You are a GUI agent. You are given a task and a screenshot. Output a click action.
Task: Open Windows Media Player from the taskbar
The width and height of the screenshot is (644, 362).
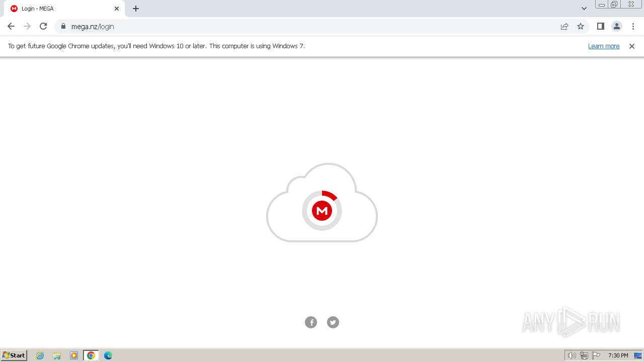(x=74, y=355)
